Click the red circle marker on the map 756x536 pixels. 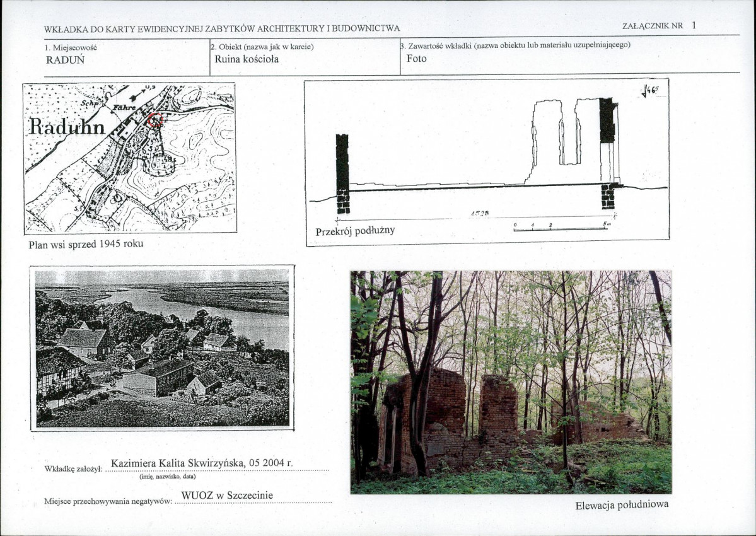(x=155, y=120)
